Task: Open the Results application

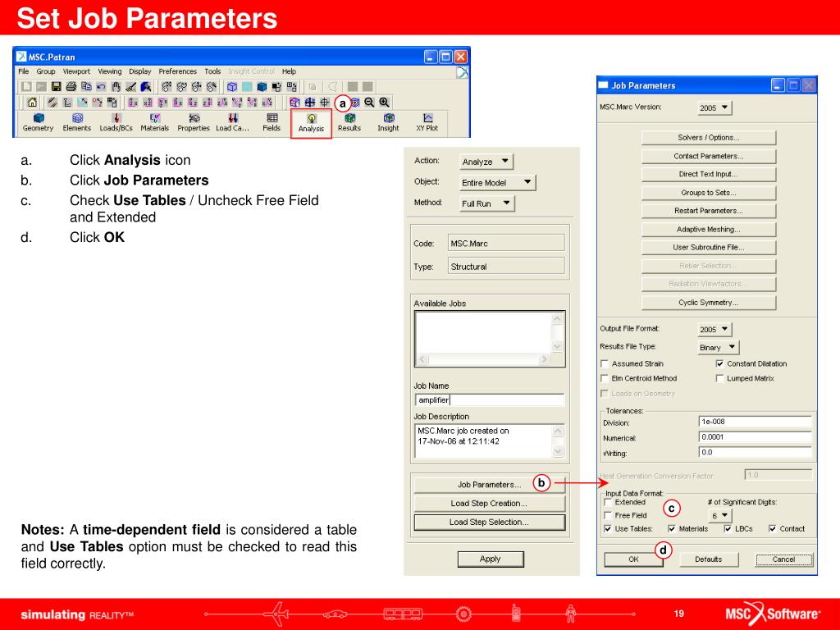Action: pyautogui.click(x=349, y=122)
